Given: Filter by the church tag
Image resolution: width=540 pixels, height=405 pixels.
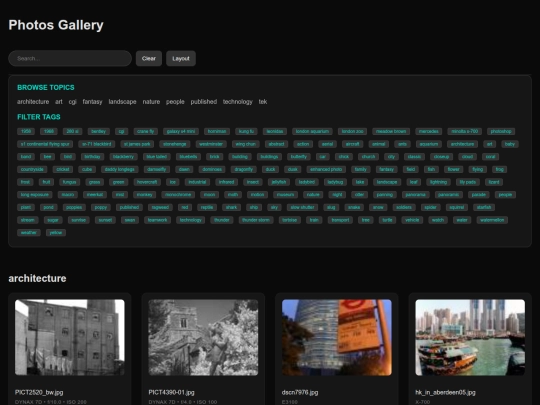Looking at the screenshot, I should [x=368, y=157].
